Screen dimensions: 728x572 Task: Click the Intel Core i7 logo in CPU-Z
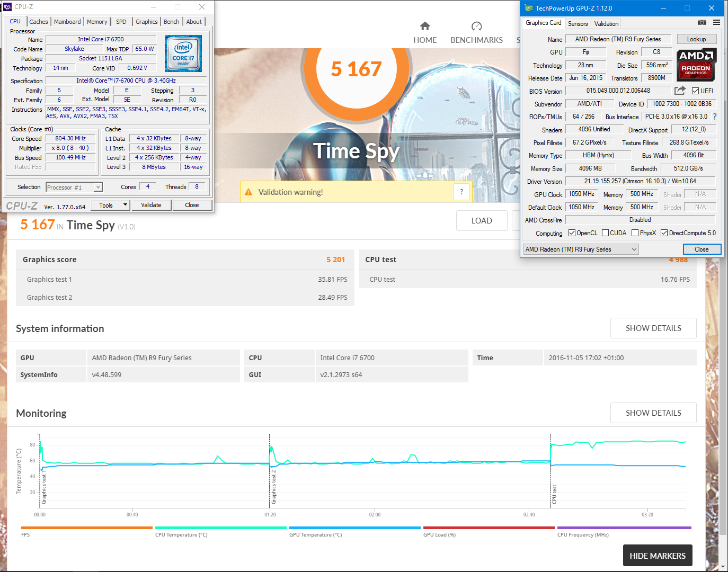coord(183,53)
